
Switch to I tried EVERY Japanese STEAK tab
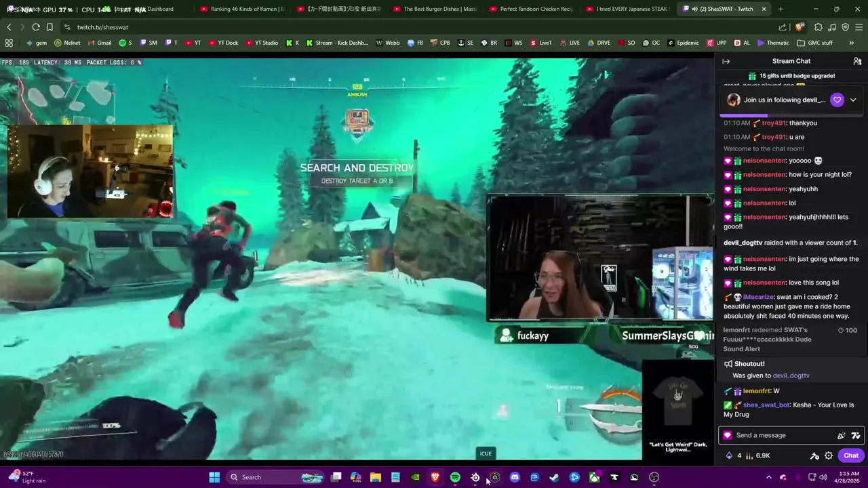tap(627, 9)
